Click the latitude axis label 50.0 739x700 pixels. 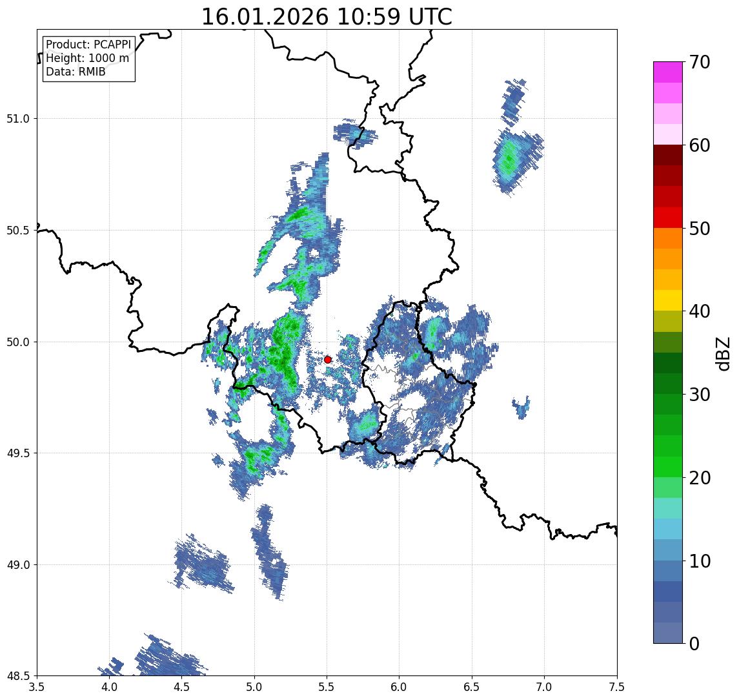(18, 342)
